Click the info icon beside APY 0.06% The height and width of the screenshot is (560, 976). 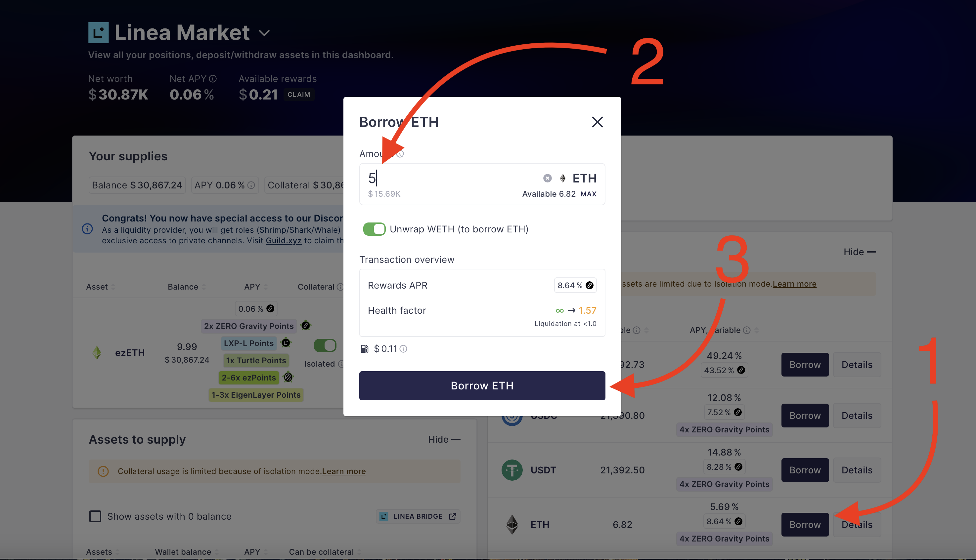(x=251, y=185)
